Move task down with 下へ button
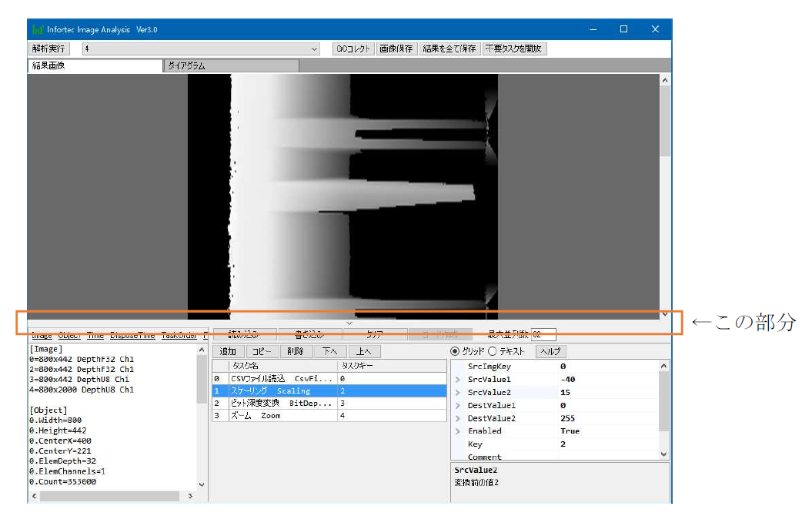This screenshot has height=516, width=812. [330, 351]
